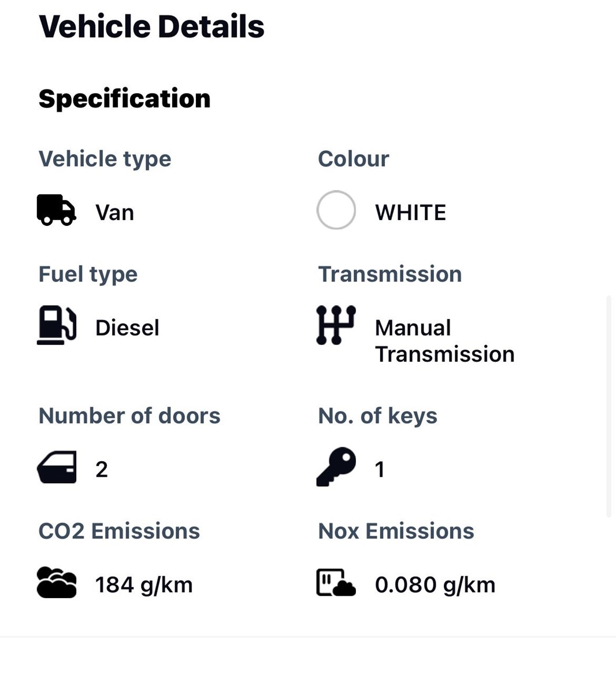This screenshot has width=616, height=675.
Task: Click the car door icon
Action: point(57,467)
